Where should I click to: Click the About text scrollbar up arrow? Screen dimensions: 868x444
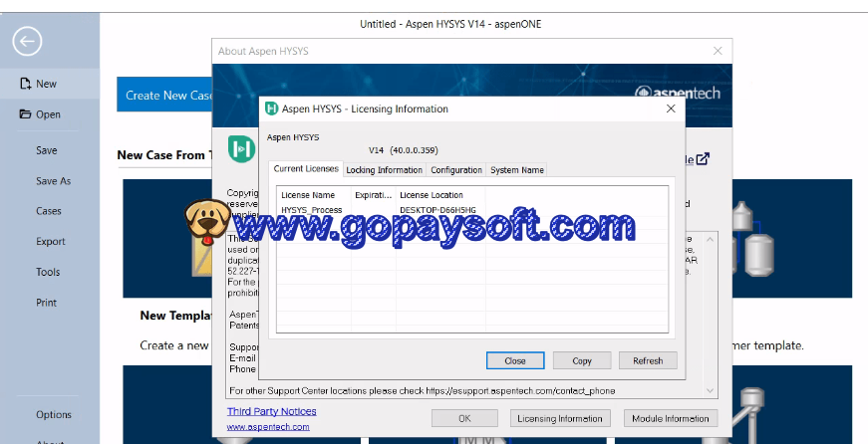tap(711, 239)
